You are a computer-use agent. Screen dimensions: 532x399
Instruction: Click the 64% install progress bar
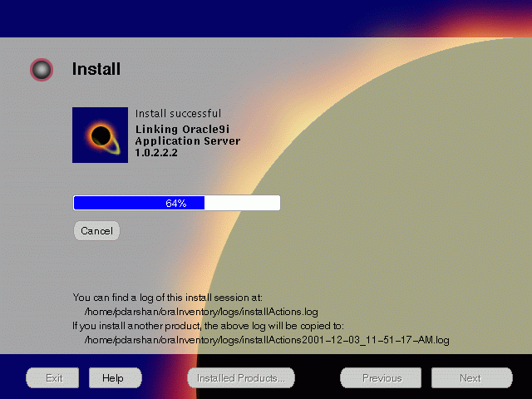click(177, 203)
